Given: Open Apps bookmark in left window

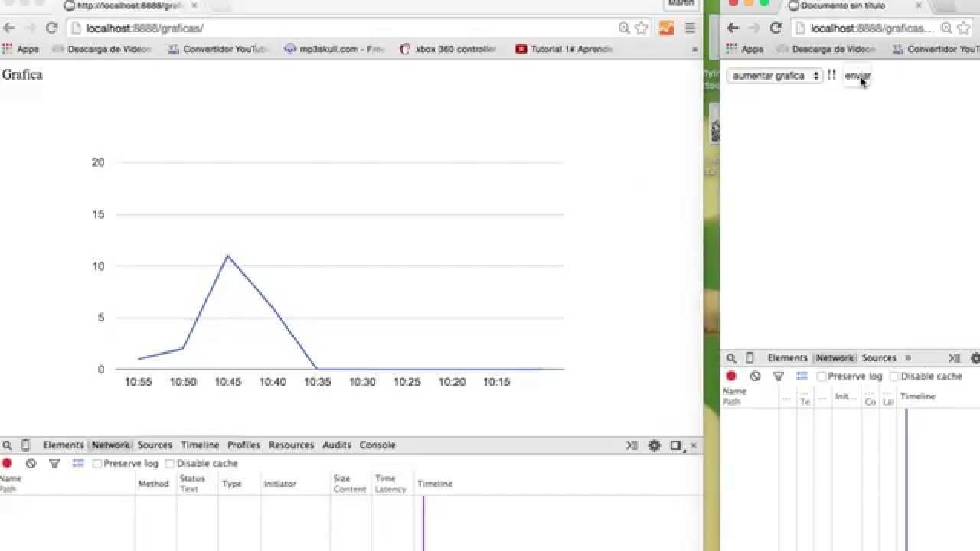Looking at the screenshot, I should 21,49.
